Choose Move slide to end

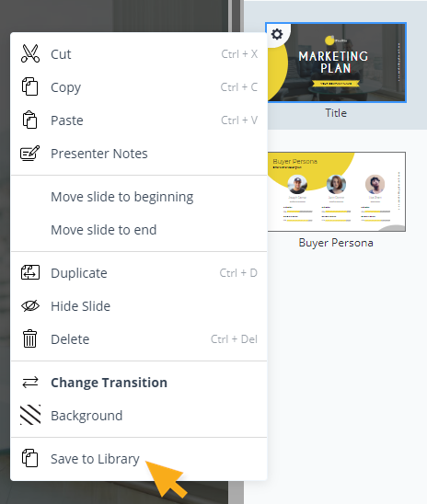(x=104, y=230)
